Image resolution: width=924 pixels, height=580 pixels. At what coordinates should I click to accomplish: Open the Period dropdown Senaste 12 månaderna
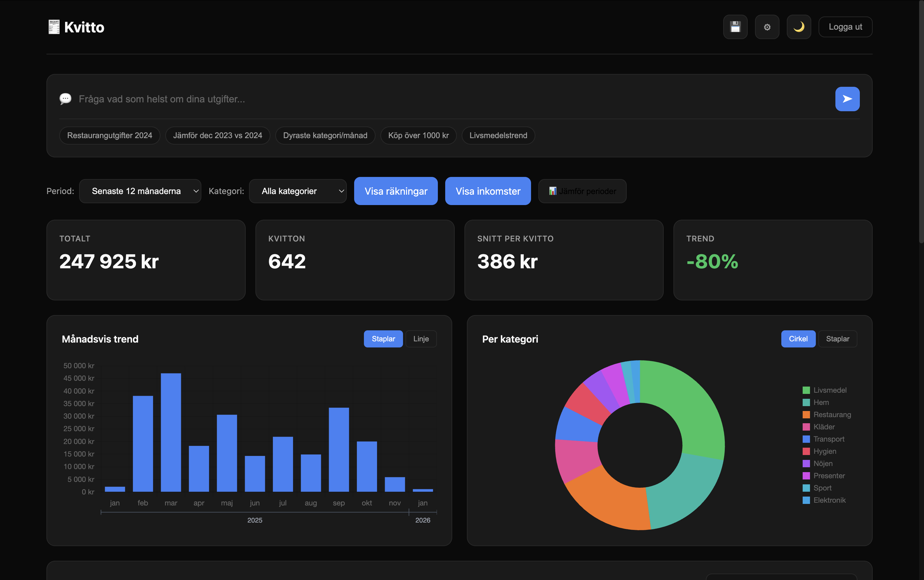140,191
